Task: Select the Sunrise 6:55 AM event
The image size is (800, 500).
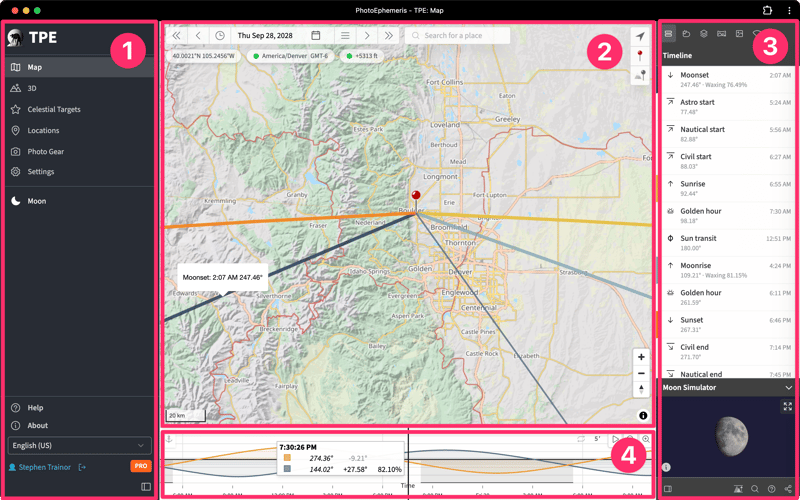Action: click(728, 188)
